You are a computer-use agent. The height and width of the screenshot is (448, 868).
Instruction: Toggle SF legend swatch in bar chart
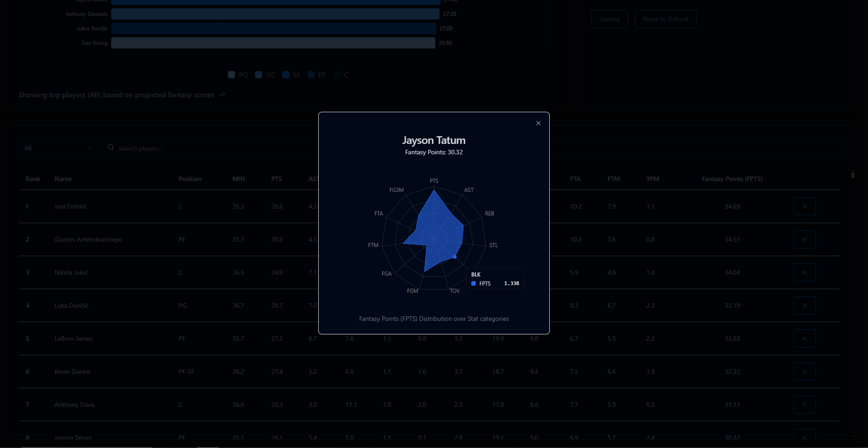(286, 75)
